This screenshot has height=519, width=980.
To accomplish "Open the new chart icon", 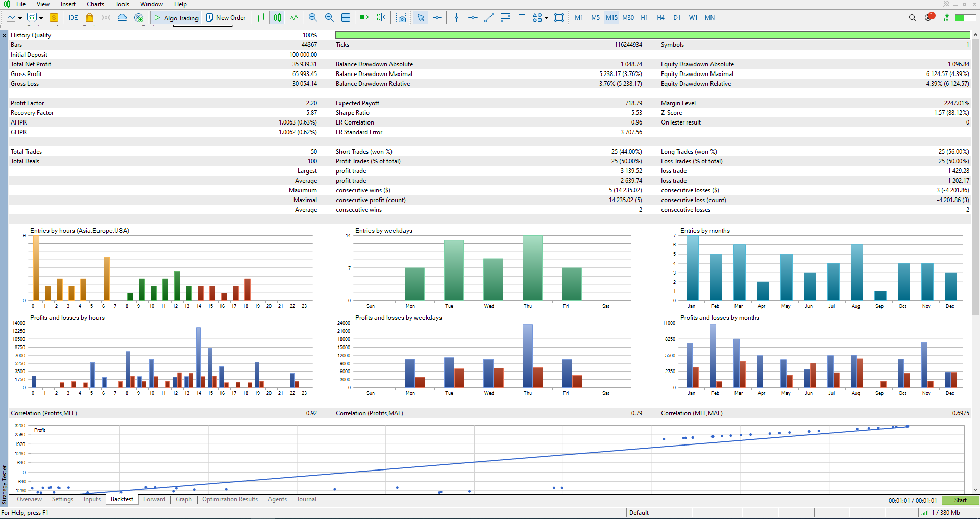I will [x=11, y=18].
